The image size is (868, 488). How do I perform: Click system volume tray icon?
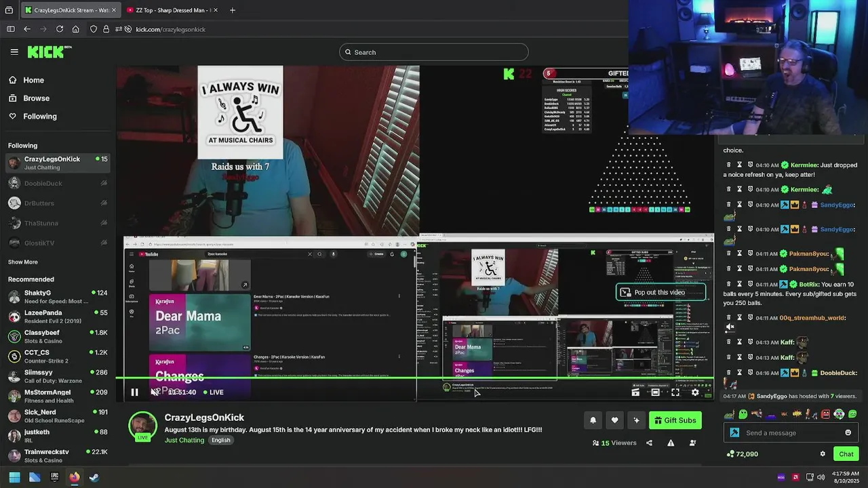pyautogui.click(x=821, y=477)
